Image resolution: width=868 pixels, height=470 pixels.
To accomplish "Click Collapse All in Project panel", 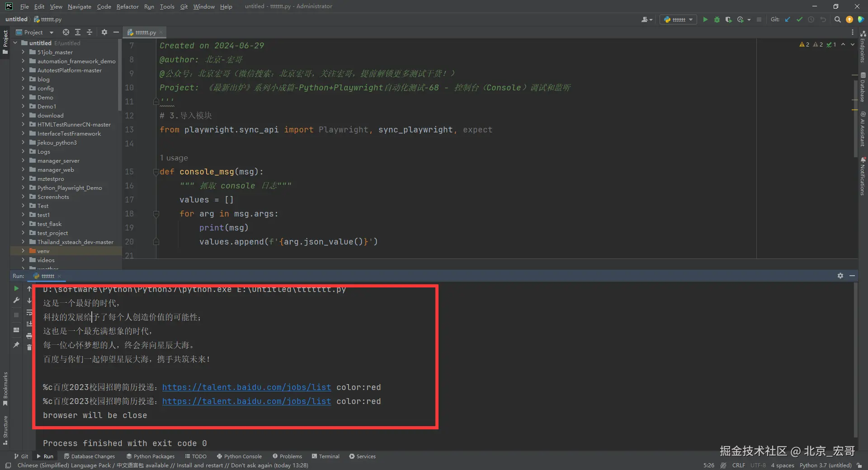I will coord(90,32).
